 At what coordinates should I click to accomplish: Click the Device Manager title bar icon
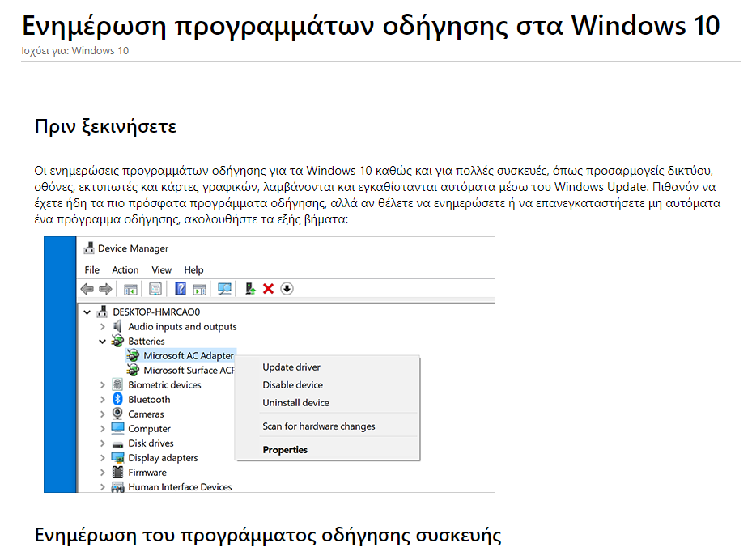click(89, 248)
